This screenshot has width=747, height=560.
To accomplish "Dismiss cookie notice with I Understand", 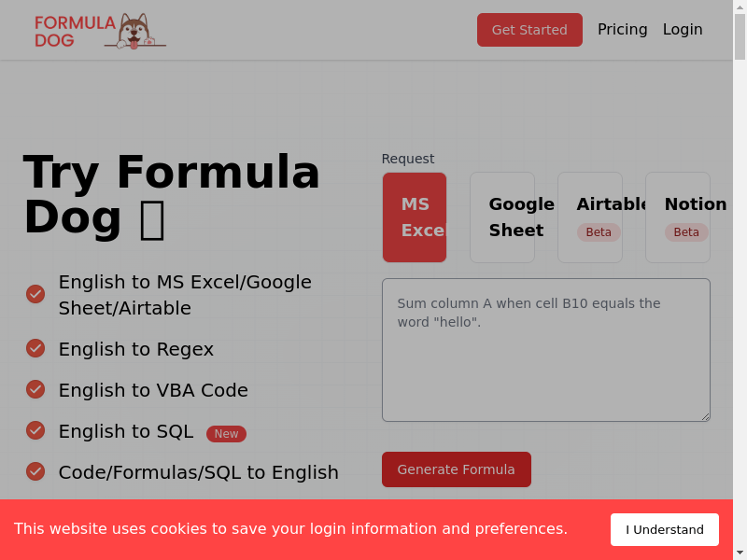I will click(665, 529).
